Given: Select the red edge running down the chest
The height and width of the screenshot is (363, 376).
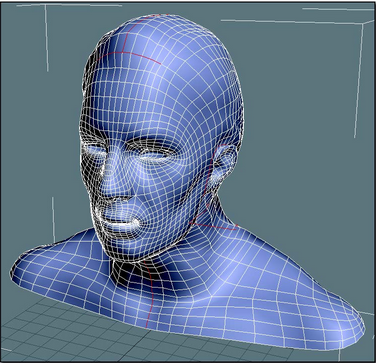Looking at the screenshot, I should pos(149,293).
